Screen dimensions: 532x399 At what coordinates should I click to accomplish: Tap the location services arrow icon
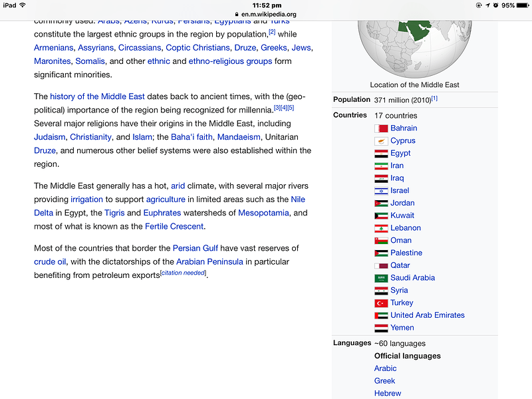tap(487, 5)
